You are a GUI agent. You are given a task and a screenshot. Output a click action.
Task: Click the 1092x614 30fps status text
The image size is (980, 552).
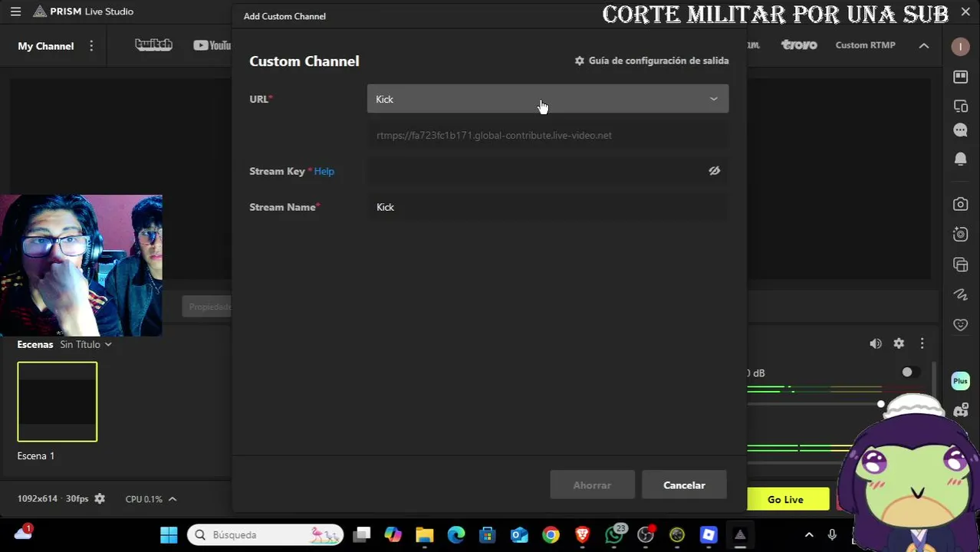click(53, 499)
